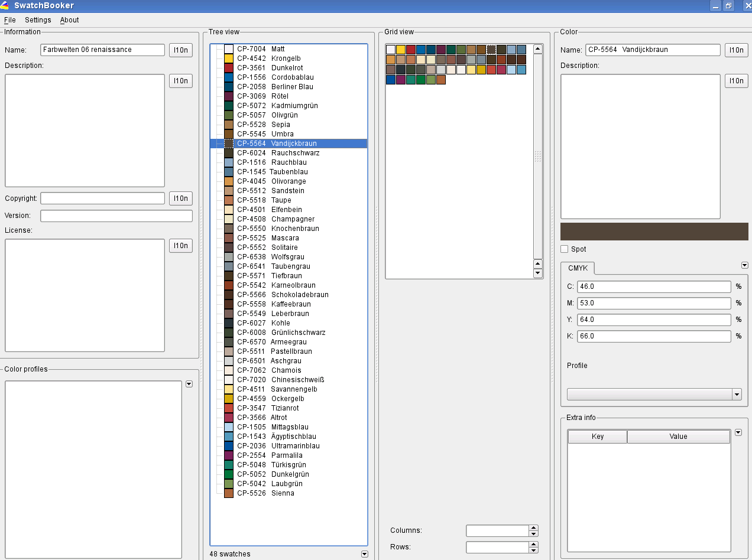This screenshot has width=752, height=560.
Task: Click the dark brown color preview bar
Action: coord(654,232)
